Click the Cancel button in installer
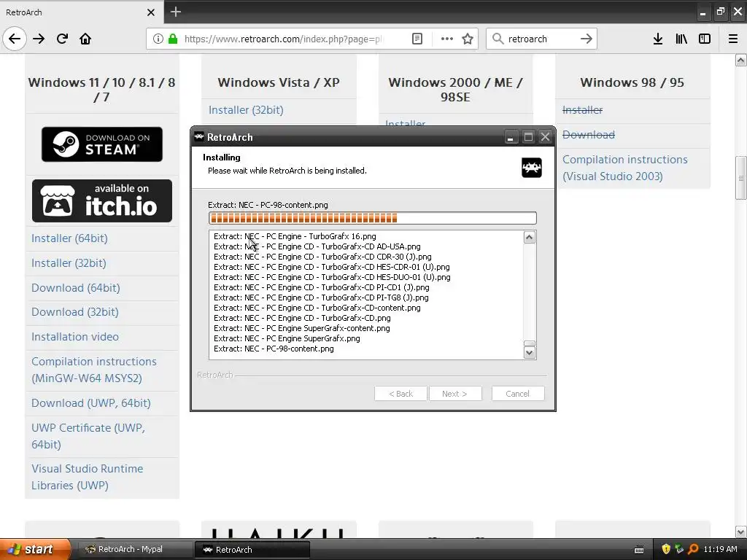This screenshot has width=747, height=560. pyautogui.click(x=517, y=393)
